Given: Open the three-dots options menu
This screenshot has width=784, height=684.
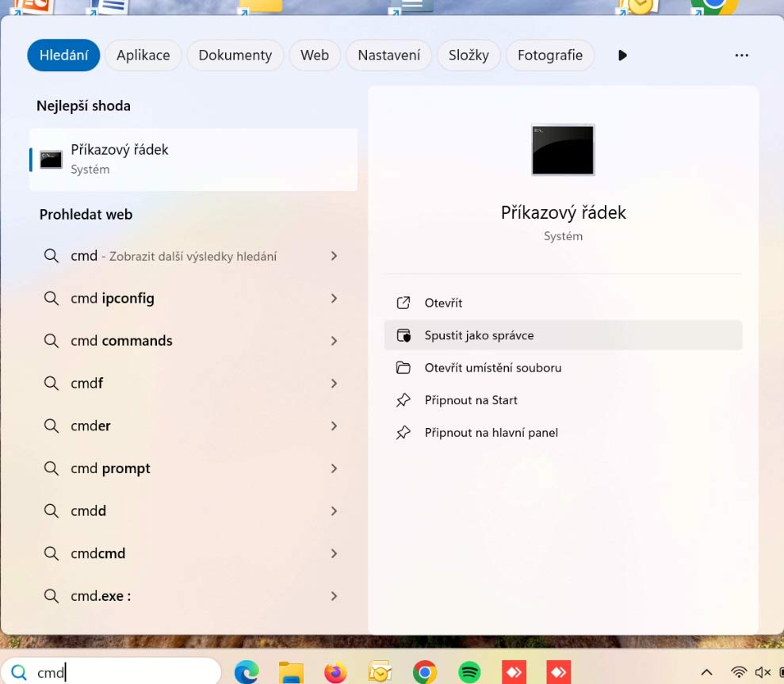Looking at the screenshot, I should 741,55.
